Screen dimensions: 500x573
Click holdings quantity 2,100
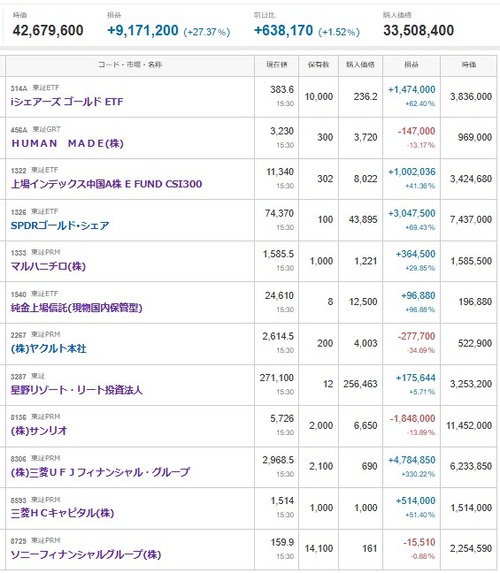click(x=321, y=467)
